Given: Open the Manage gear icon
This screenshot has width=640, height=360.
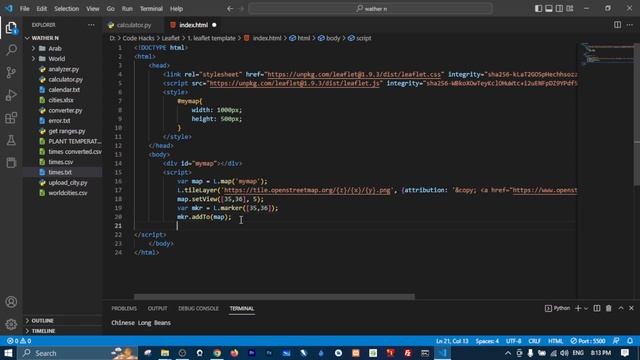Looking at the screenshot, I should pyautogui.click(x=11, y=324).
